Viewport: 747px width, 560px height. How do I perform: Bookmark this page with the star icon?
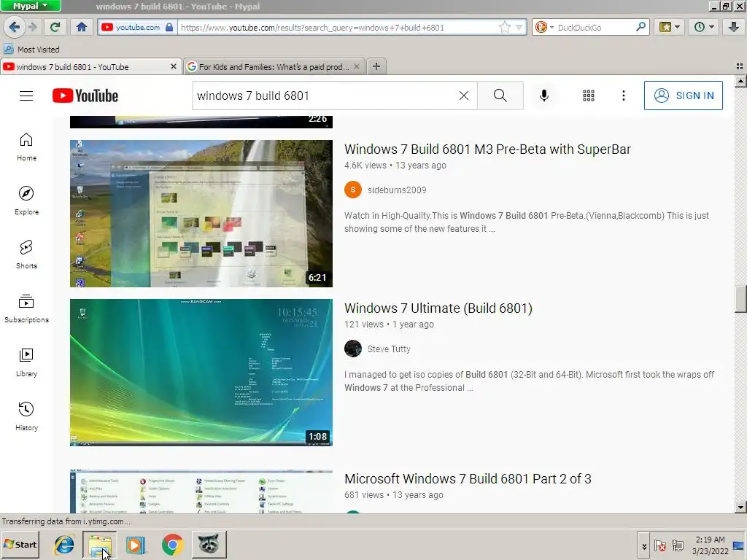[x=504, y=27]
